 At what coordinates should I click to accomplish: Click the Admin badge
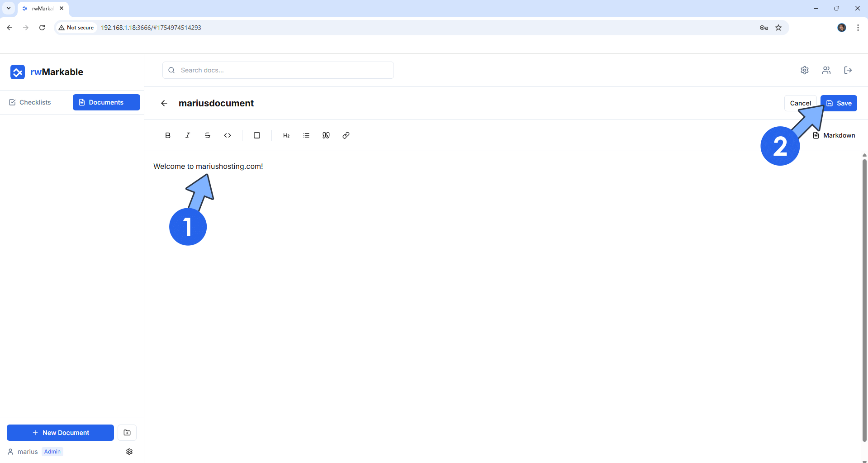(x=52, y=452)
